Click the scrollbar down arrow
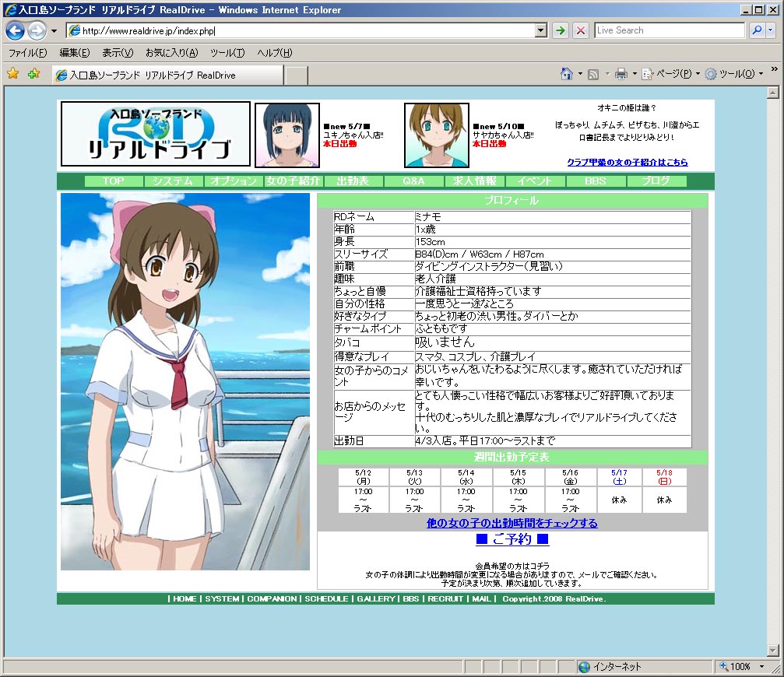 773,651
